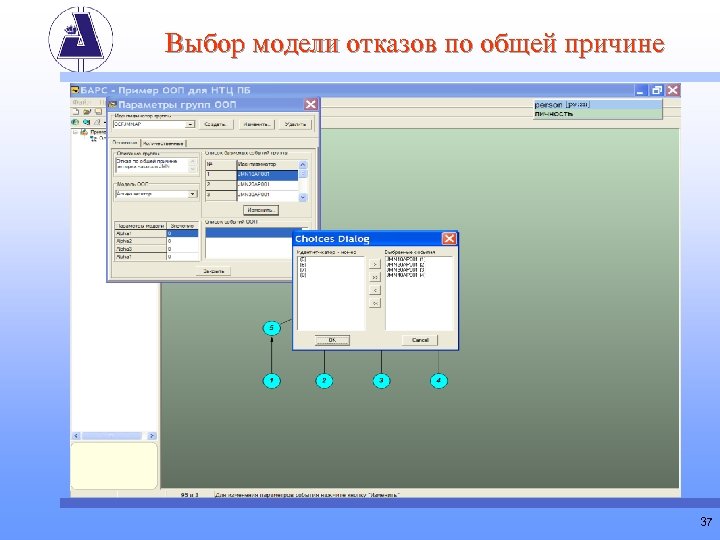Screen dimensions: 720x540
Task: Click the single right arrow (>) move button
Action: click(x=375, y=264)
